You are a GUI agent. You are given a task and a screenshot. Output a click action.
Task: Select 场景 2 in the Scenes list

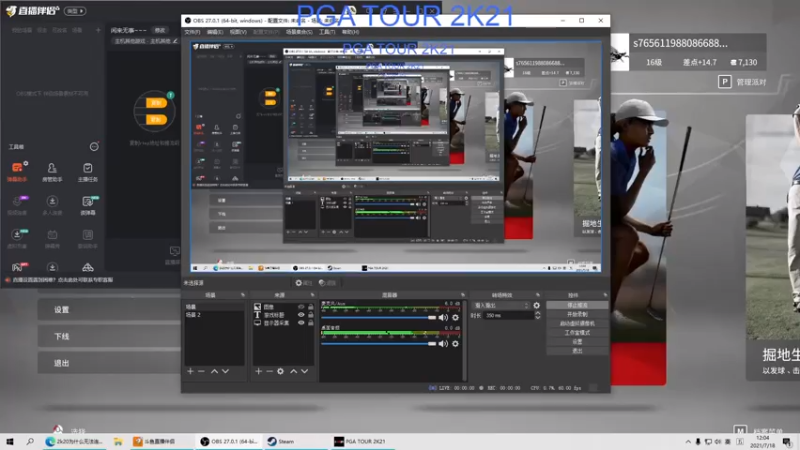[x=214, y=315]
